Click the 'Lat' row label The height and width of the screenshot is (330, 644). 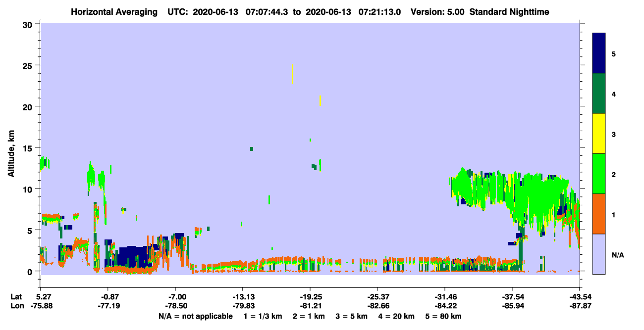coord(16,297)
